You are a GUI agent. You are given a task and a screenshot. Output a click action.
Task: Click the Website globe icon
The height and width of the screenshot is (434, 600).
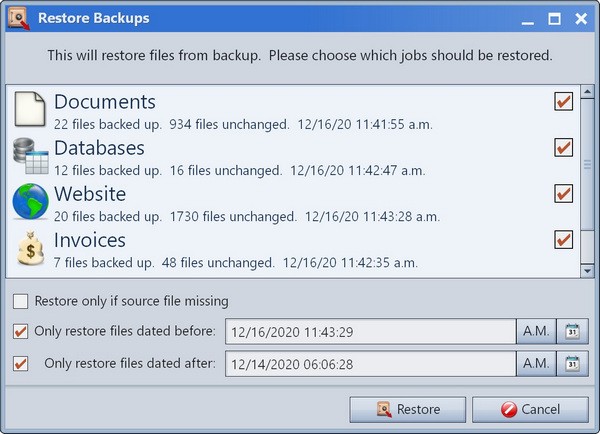(31, 201)
